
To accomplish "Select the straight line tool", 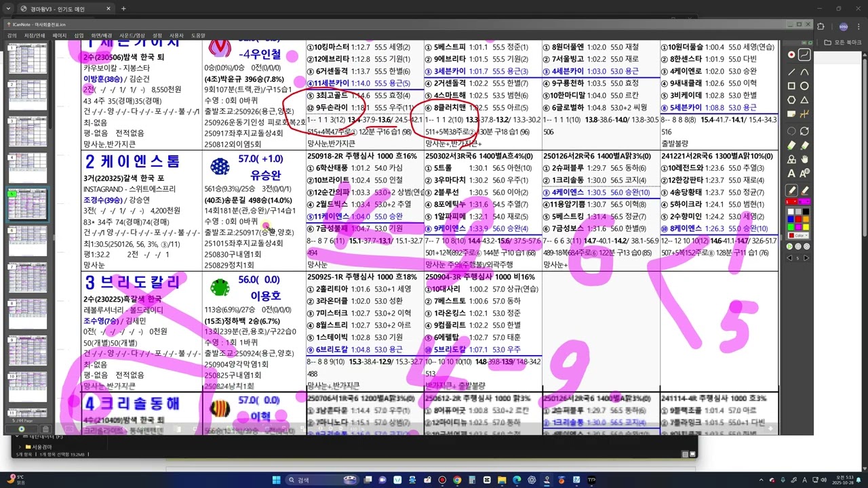I will tap(791, 71).
